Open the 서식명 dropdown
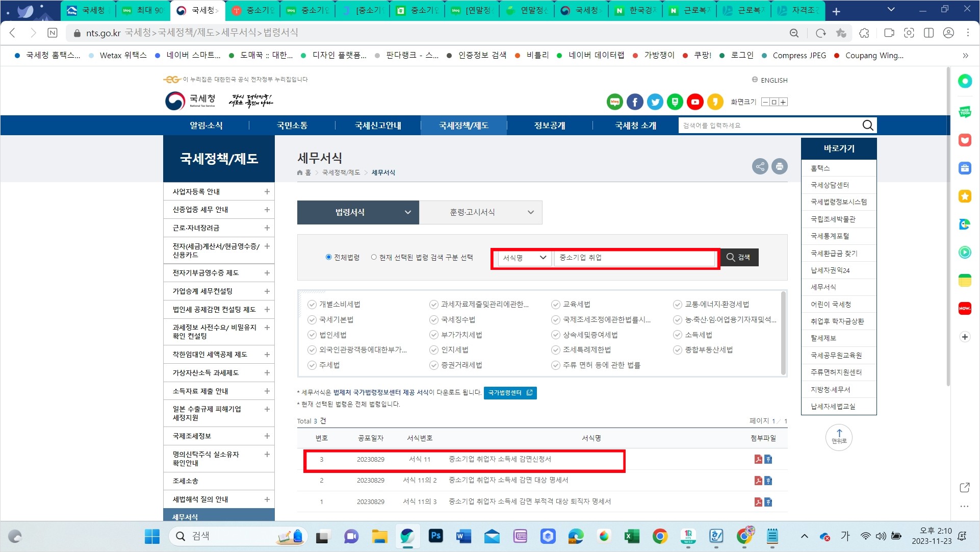 point(522,258)
